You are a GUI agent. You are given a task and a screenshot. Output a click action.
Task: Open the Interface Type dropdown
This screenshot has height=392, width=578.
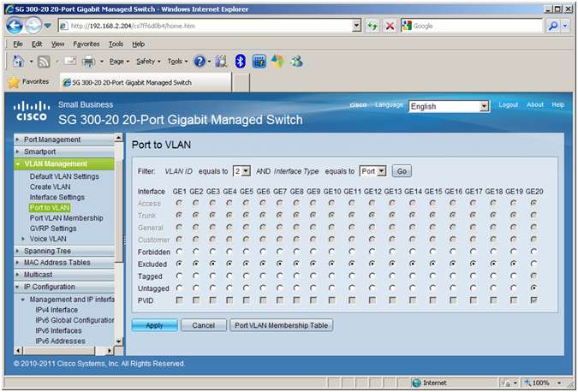pyautogui.click(x=372, y=171)
